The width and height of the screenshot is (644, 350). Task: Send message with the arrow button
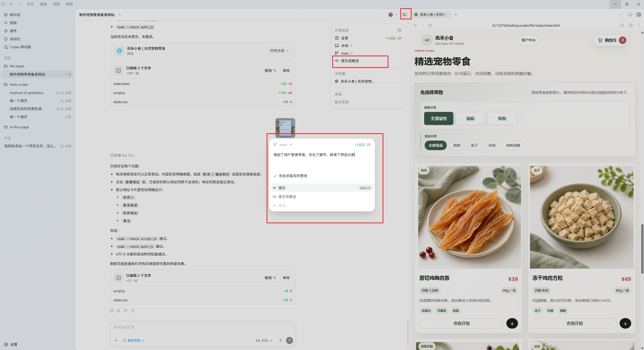(x=290, y=340)
